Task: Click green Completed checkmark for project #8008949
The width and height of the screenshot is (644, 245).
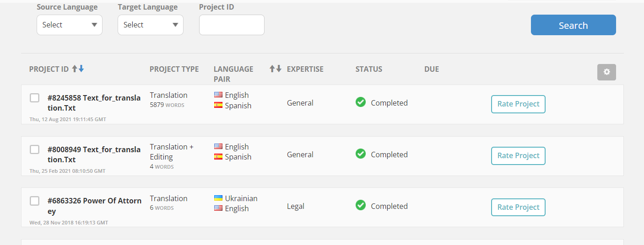Action: pyautogui.click(x=361, y=154)
